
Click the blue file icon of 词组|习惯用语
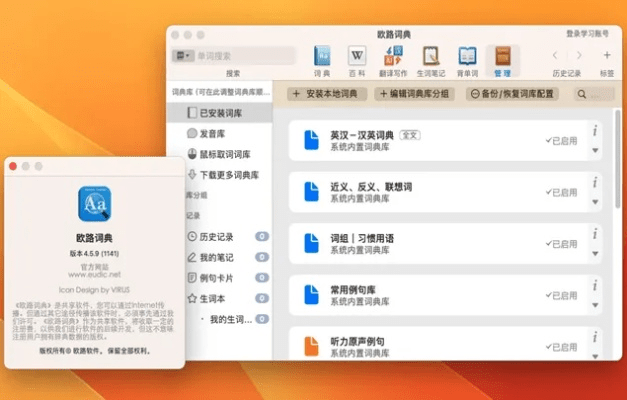coord(312,244)
